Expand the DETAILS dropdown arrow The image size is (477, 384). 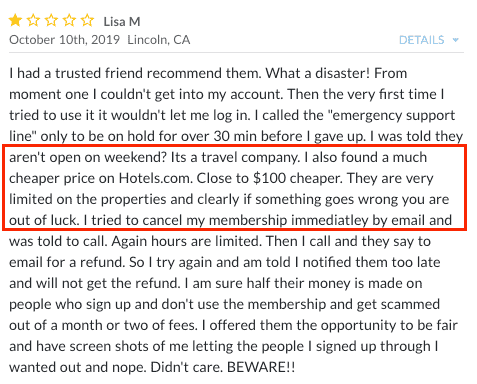[x=456, y=40]
